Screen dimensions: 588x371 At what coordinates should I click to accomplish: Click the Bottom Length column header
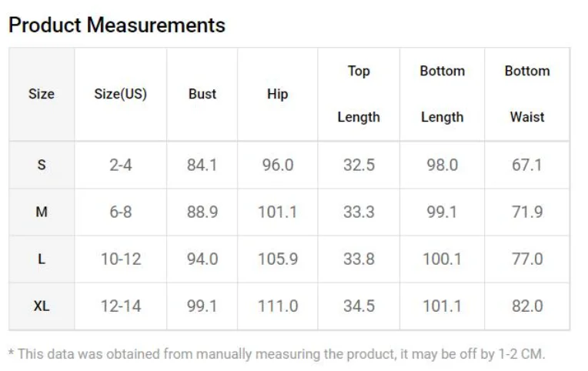(442, 94)
